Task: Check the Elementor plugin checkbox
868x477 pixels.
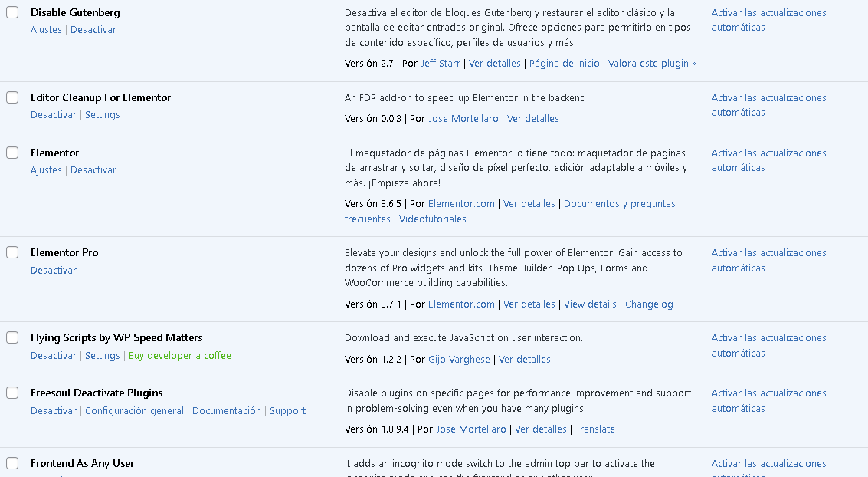Action: [x=12, y=153]
